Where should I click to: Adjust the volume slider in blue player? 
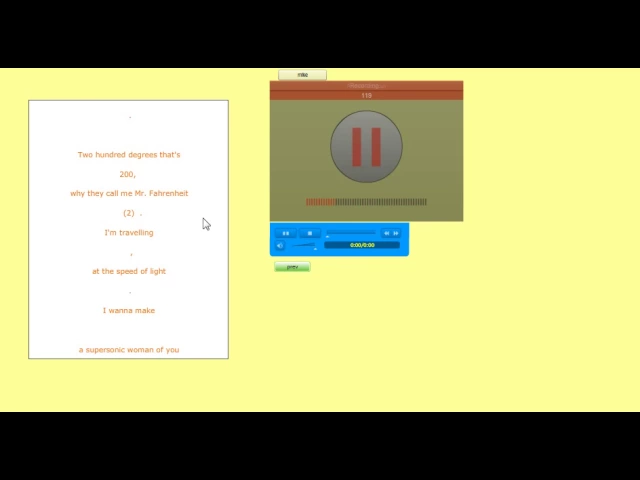coord(304,245)
